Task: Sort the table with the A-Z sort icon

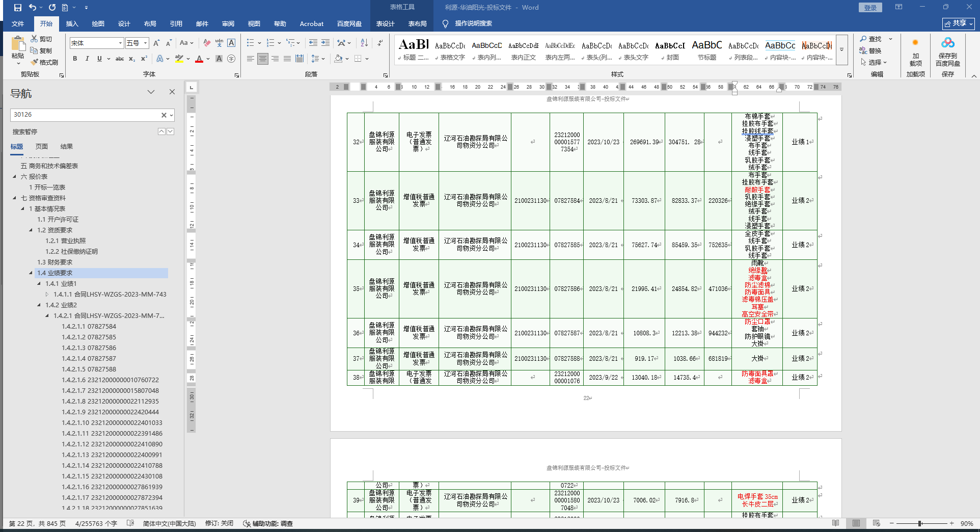Action: [364, 43]
